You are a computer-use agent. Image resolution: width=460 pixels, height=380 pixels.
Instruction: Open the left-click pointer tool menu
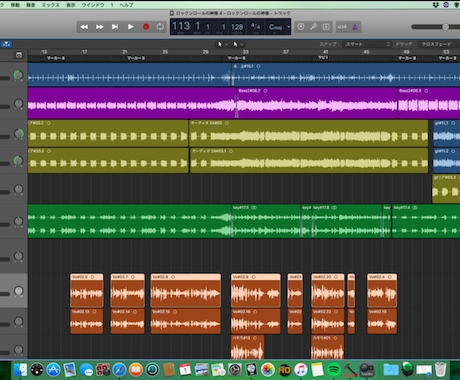click(x=222, y=44)
